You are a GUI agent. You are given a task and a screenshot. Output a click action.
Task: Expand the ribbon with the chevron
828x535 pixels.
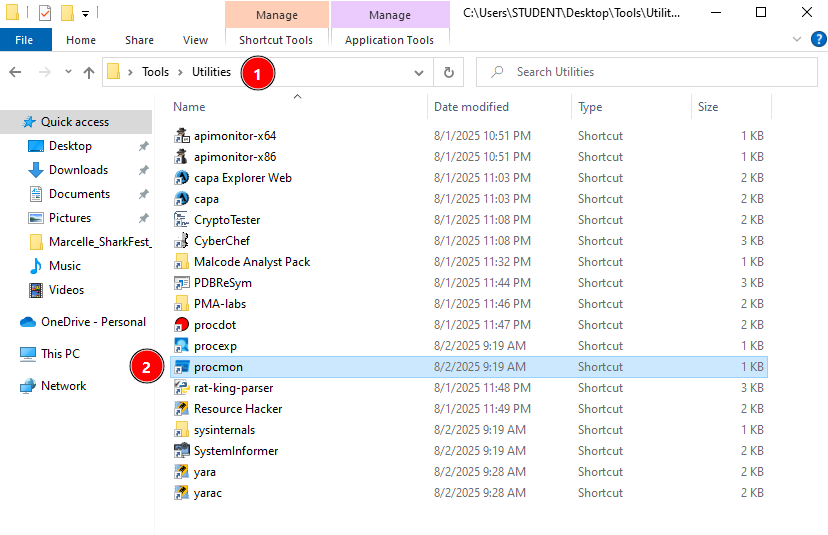[x=796, y=40]
